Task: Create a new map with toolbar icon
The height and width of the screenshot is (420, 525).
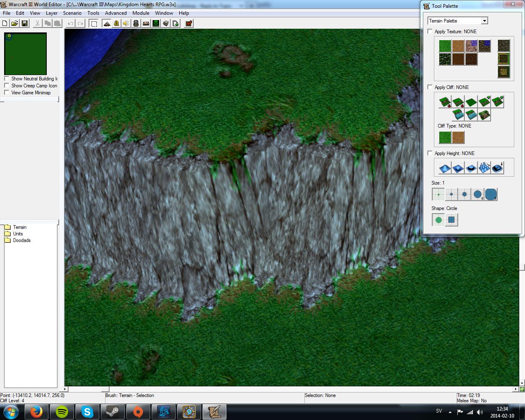Action: coord(5,23)
